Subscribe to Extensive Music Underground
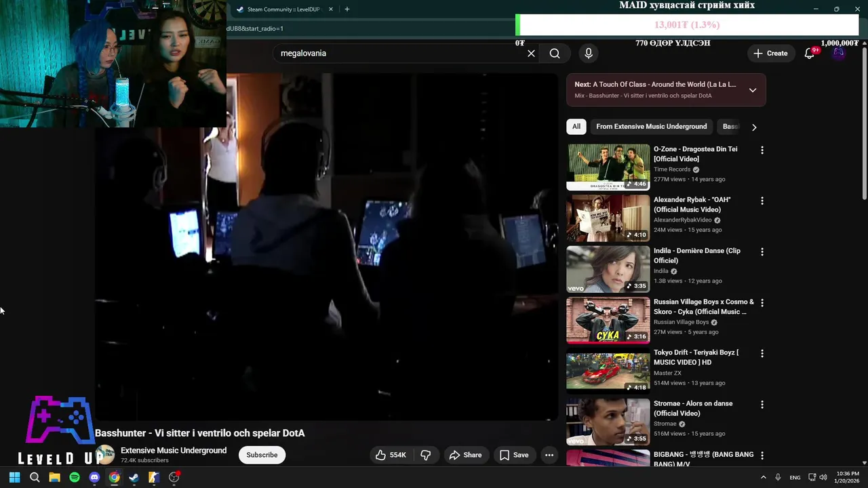 (262, 455)
